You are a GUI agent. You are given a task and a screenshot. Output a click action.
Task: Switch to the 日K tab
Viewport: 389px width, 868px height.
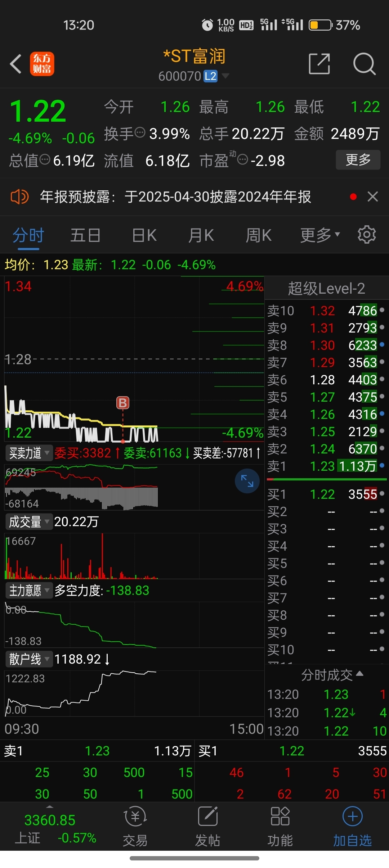tap(144, 236)
